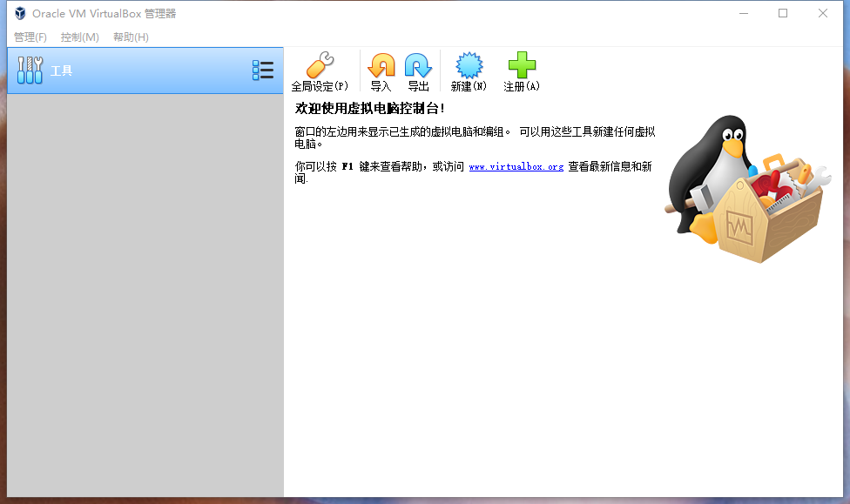Create a new VM with 新建(N)
This screenshot has height=504, width=850.
pos(469,71)
